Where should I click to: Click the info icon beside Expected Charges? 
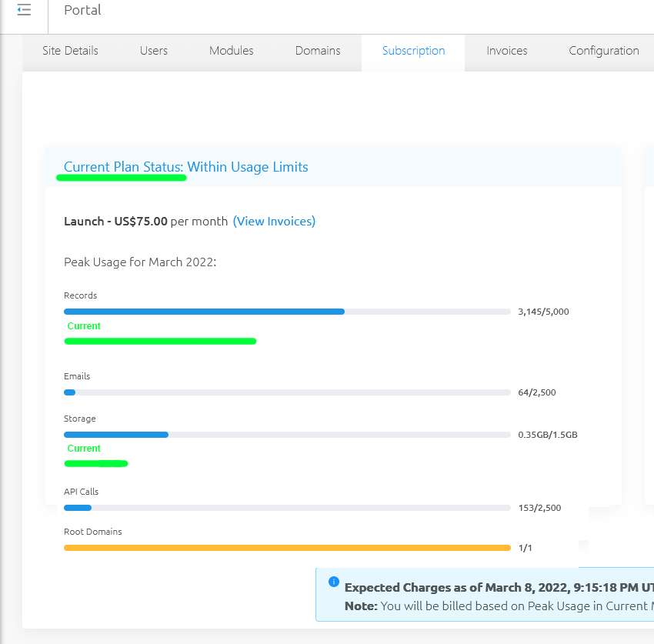(333, 582)
